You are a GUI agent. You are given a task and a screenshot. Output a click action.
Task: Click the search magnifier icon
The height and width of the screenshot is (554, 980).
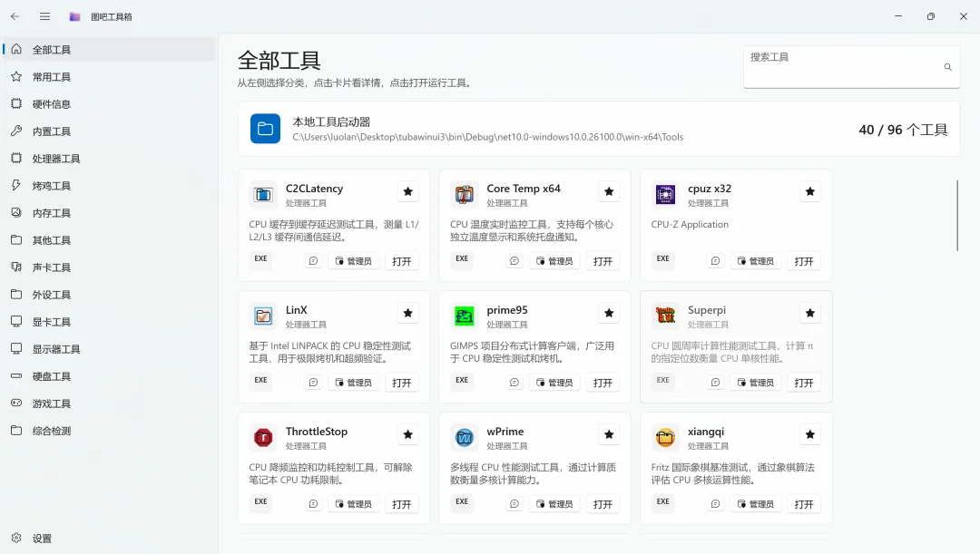coord(947,67)
